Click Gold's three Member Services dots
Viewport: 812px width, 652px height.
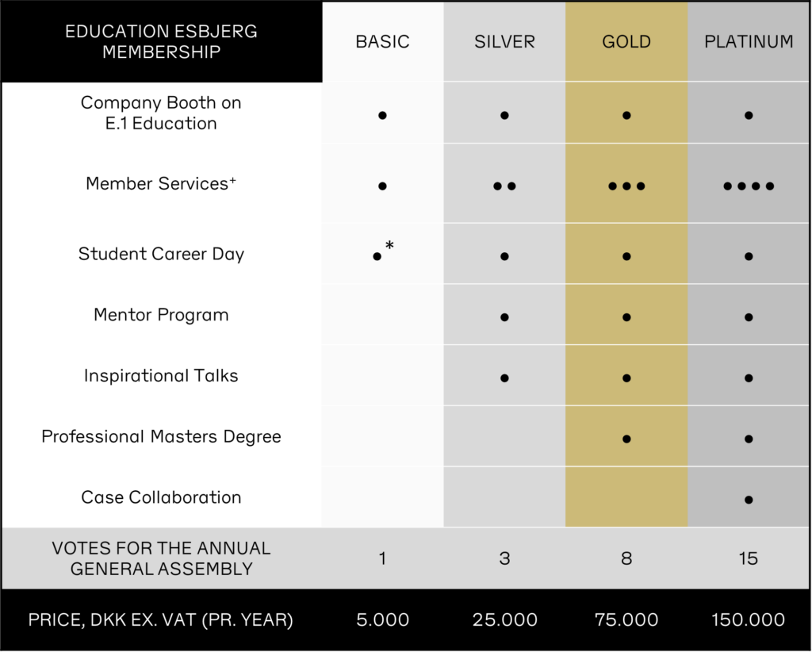tap(626, 186)
